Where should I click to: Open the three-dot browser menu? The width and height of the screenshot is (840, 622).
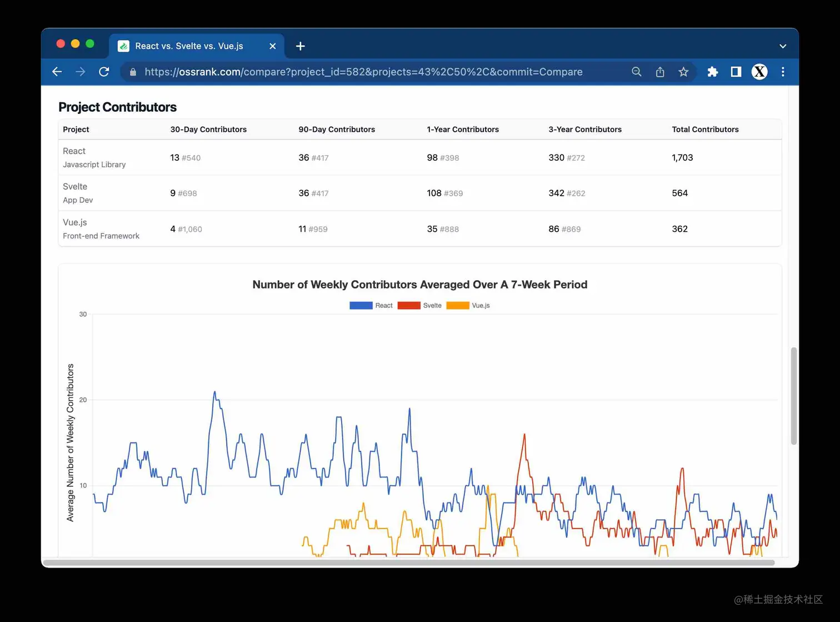tap(783, 72)
